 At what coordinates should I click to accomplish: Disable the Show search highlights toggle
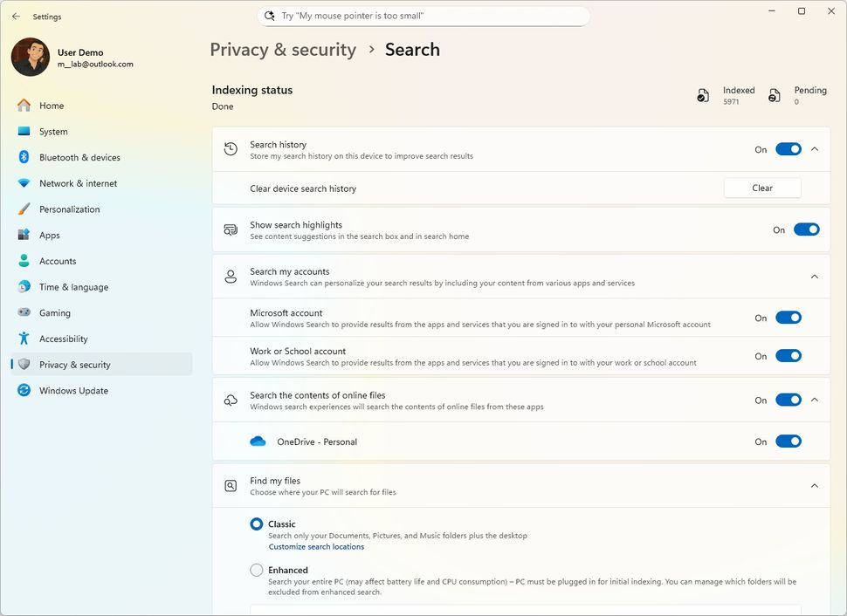(x=806, y=230)
